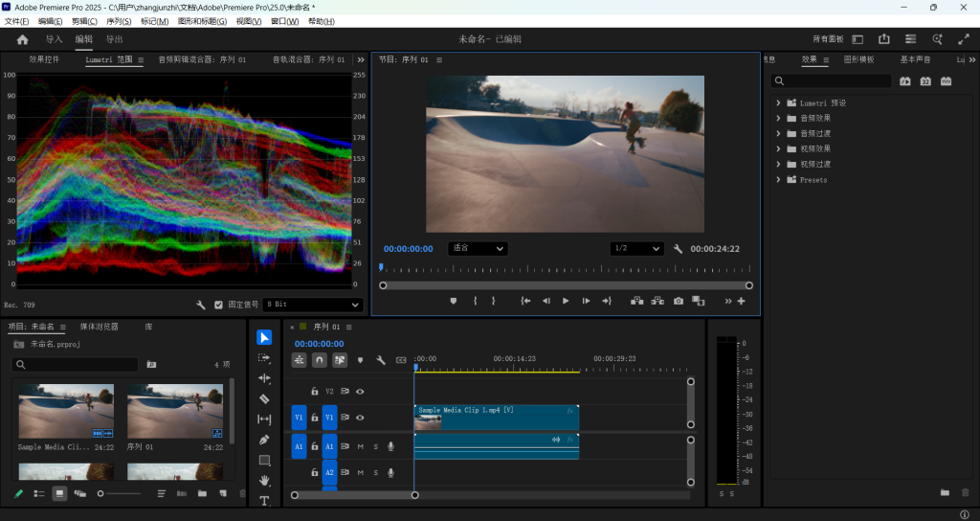Go to In point

click(525, 301)
